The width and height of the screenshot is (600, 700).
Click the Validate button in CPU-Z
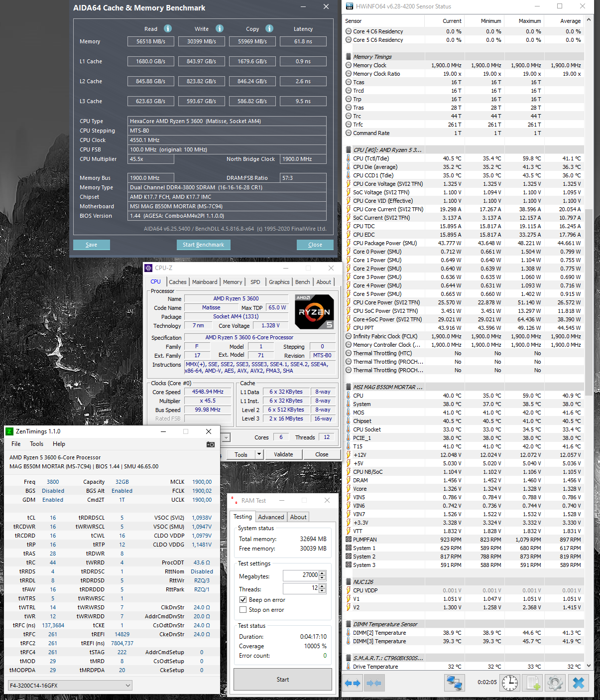point(283,454)
